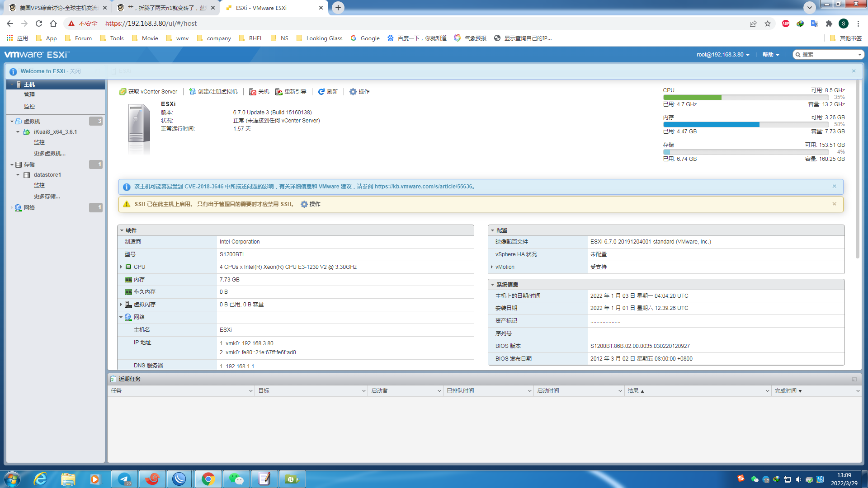Viewport: 868px width, 488px height.
Task: Open the 操作 gear in the SSH warning
Action: pyautogui.click(x=311, y=204)
